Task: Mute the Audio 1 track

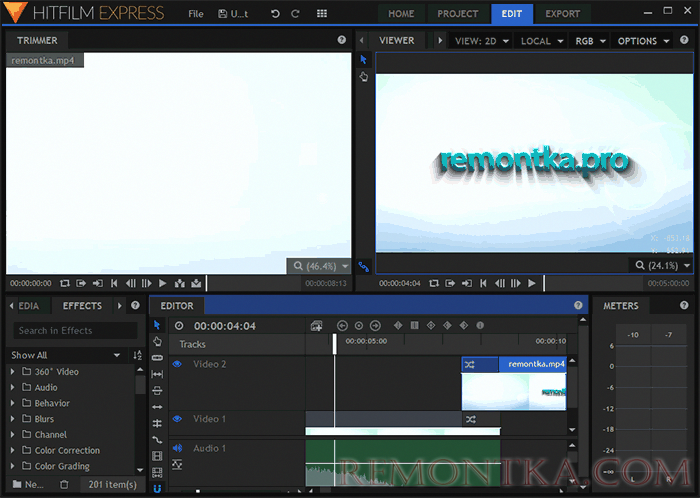Action: (177, 448)
